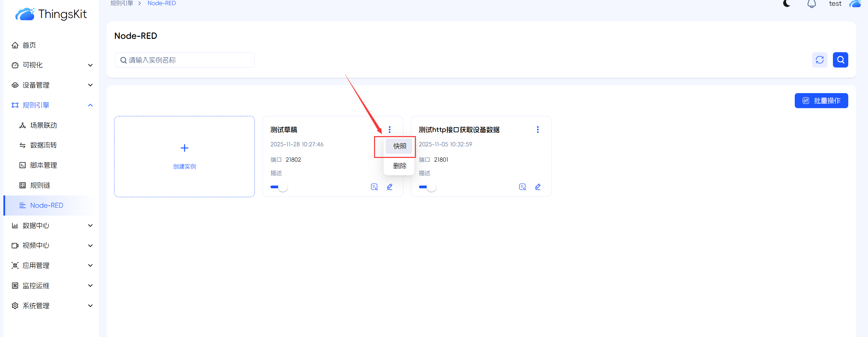Select 删除 from the context menu
Screen dimensions: 868x337
399,166
